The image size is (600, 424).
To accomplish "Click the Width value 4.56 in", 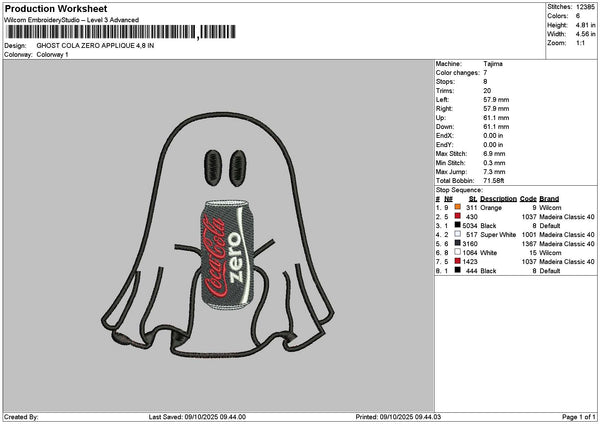I will click(585, 34).
